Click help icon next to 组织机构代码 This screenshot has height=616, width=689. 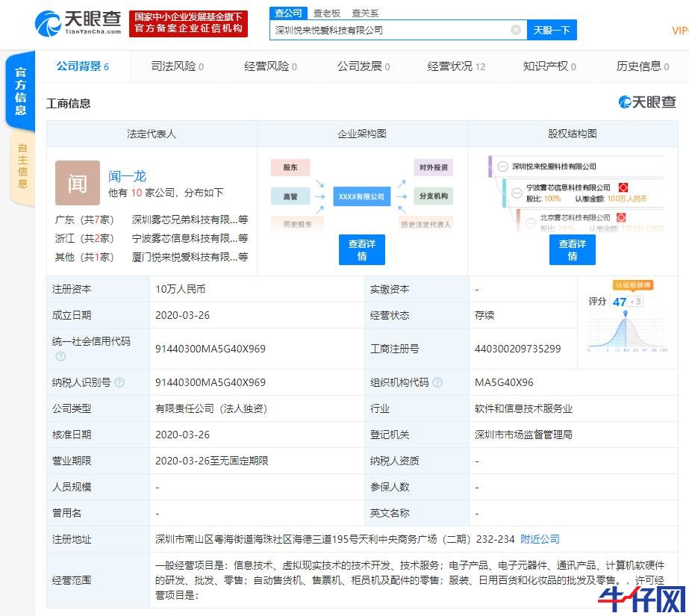[x=437, y=382]
